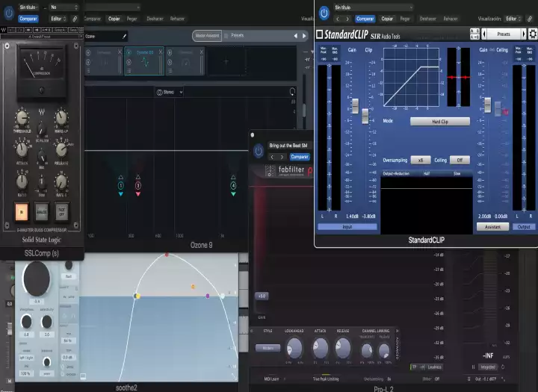Open the 'No' sidechain dropdown in SSLComp
This screenshot has height=392, width=538.
tap(64, 7)
